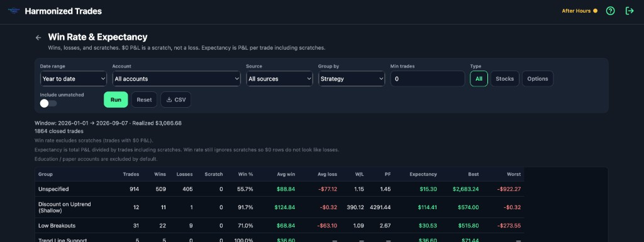Open the Date range dropdown

(x=74, y=79)
